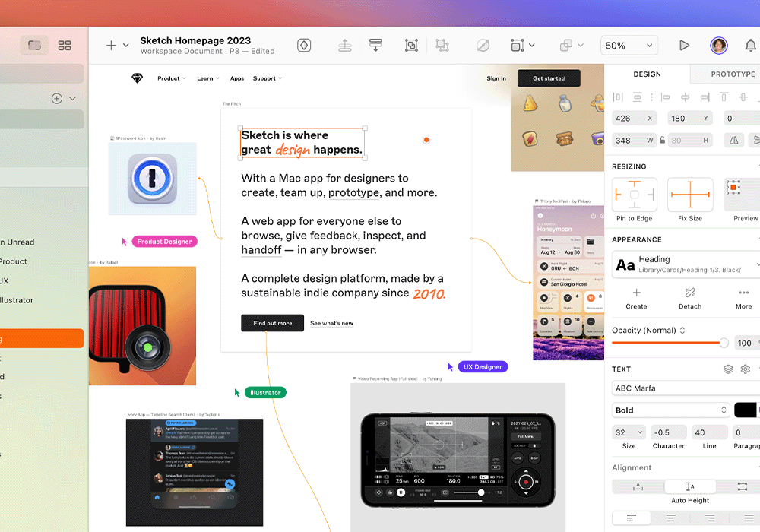The height and width of the screenshot is (532, 760).
Task: Distribute layers vertically in inspector
Action: click(x=638, y=97)
